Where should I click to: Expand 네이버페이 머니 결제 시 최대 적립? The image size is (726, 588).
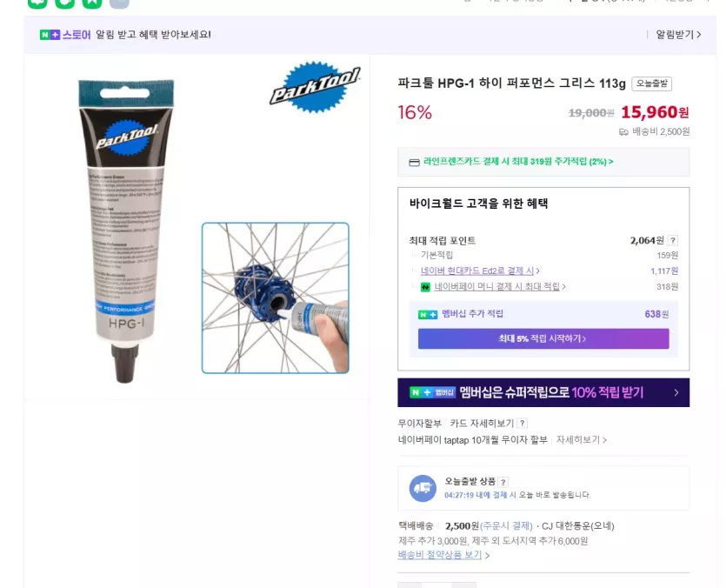[x=500, y=286]
